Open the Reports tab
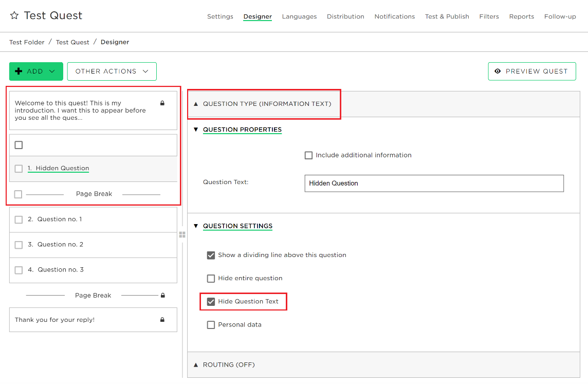 click(x=522, y=16)
